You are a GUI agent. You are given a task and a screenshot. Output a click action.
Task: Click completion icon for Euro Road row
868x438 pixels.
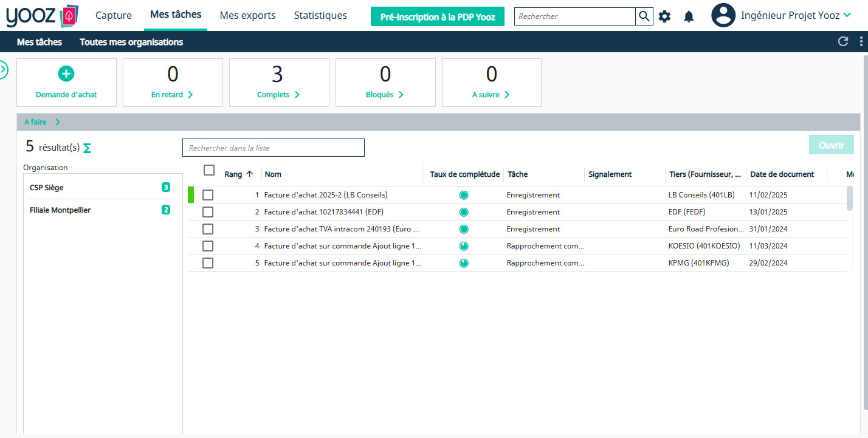(464, 229)
